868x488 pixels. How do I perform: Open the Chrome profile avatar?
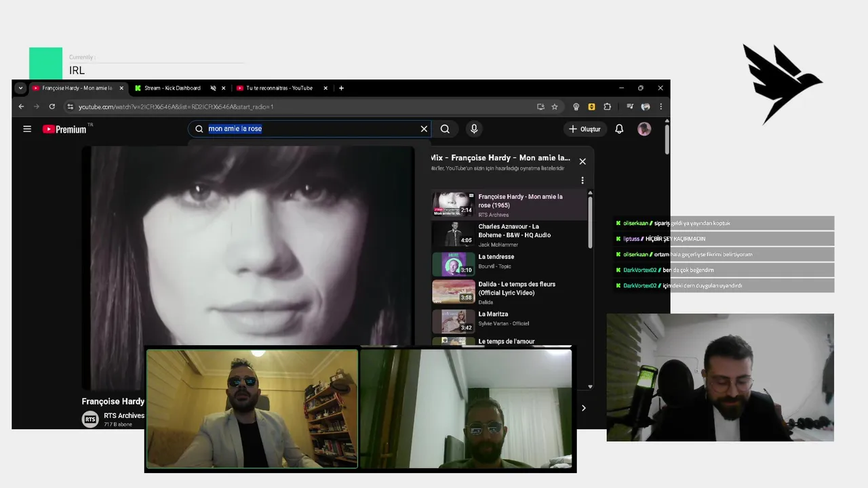(x=646, y=106)
